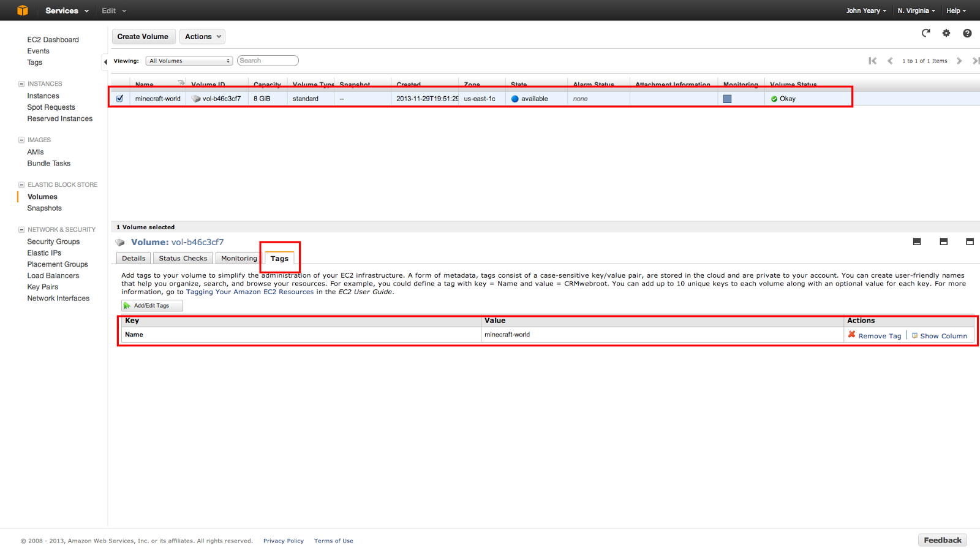Collapse the left navigation sidebar arrow

(105, 61)
